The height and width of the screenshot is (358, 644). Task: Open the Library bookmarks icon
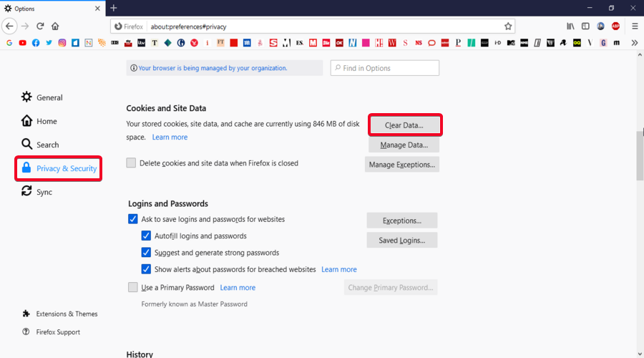click(x=570, y=26)
